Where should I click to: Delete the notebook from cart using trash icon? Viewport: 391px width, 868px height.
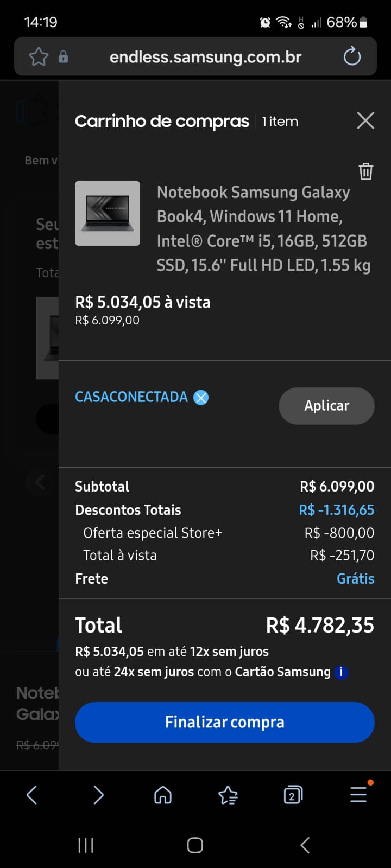click(x=365, y=171)
